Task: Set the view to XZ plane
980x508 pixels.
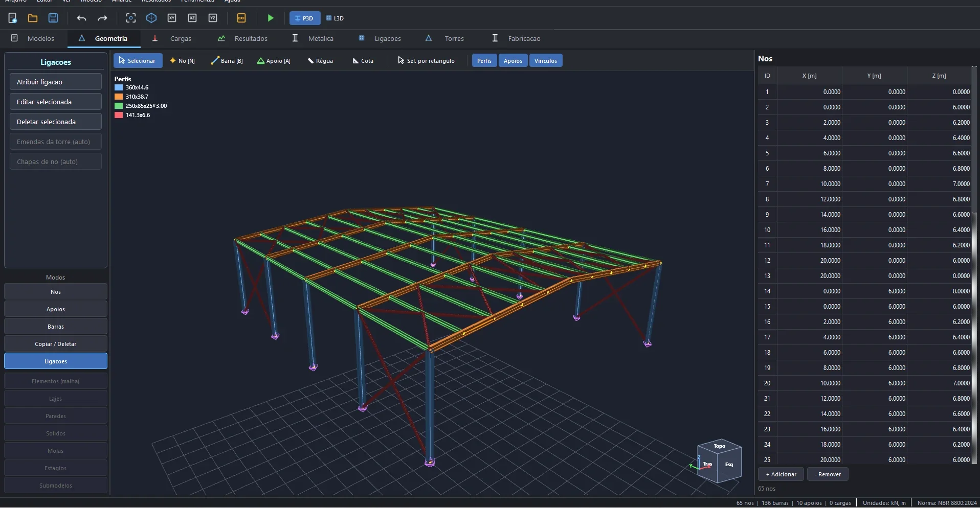Action: coord(192,18)
